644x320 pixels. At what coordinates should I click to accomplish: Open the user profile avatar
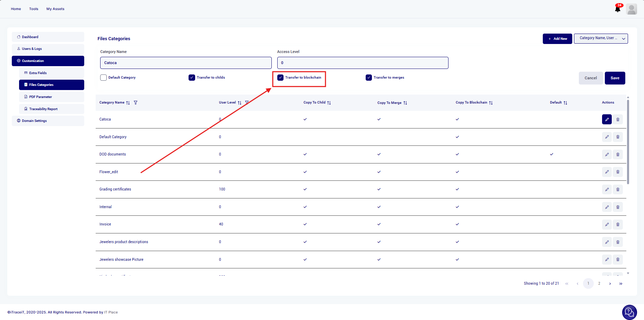point(632,9)
